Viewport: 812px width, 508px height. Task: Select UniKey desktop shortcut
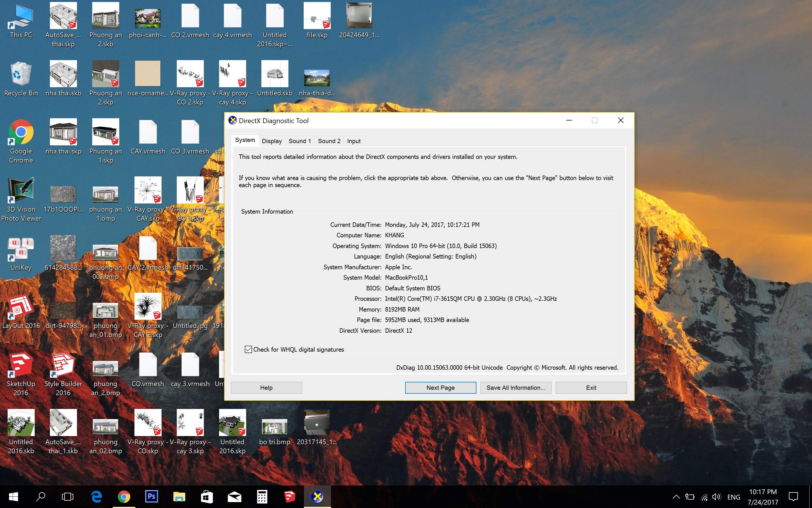pos(21,254)
